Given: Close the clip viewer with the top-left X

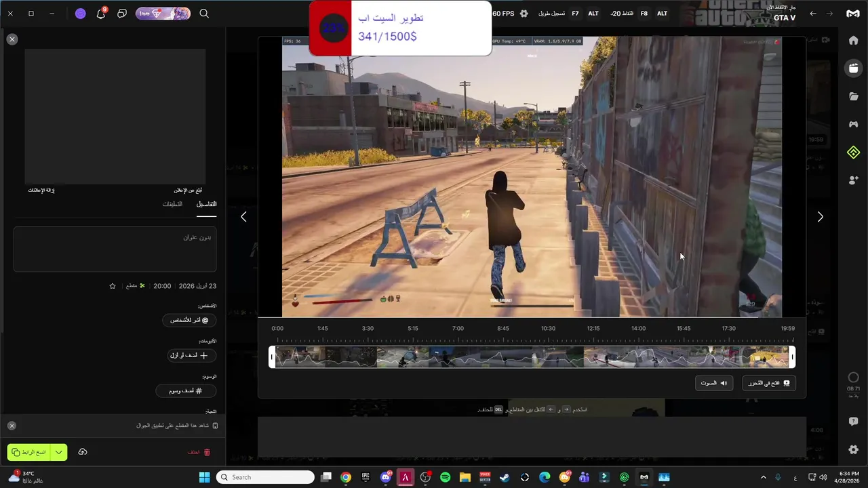Looking at the screenshot, I should [x=12, y=39].
